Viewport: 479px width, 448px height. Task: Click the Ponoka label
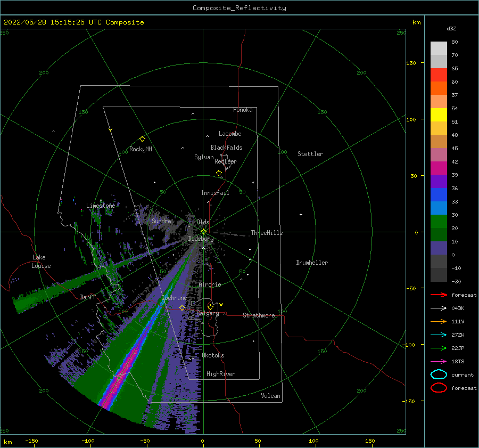pyautogui.click(x=243, y=110)
